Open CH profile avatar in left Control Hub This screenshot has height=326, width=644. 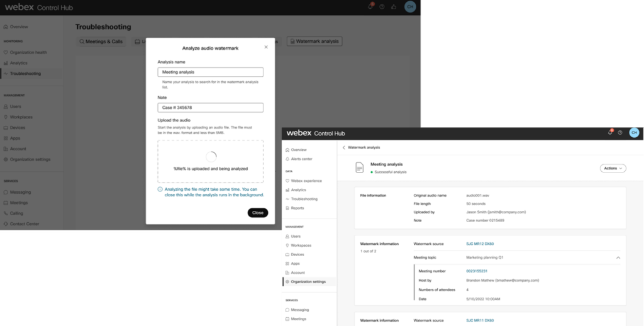[410, 6]
